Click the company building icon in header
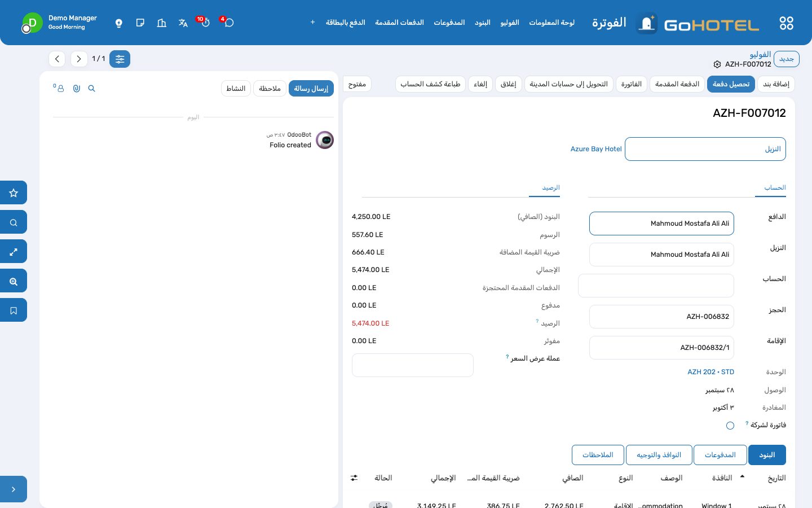This screenshot has height=508, width=812. click(x=162, y=23)
